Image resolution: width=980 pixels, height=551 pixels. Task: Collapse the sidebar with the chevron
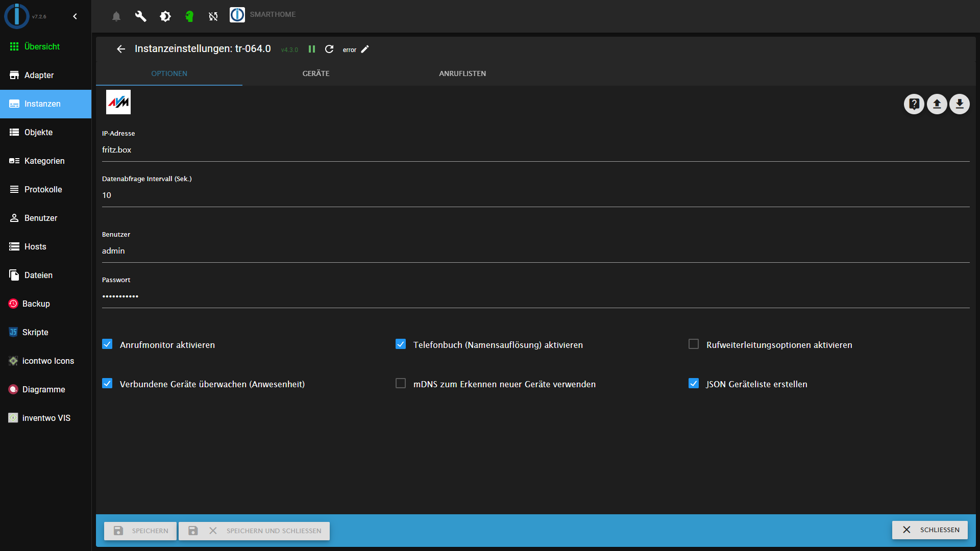pyautogui.click(x=75, y=16)
